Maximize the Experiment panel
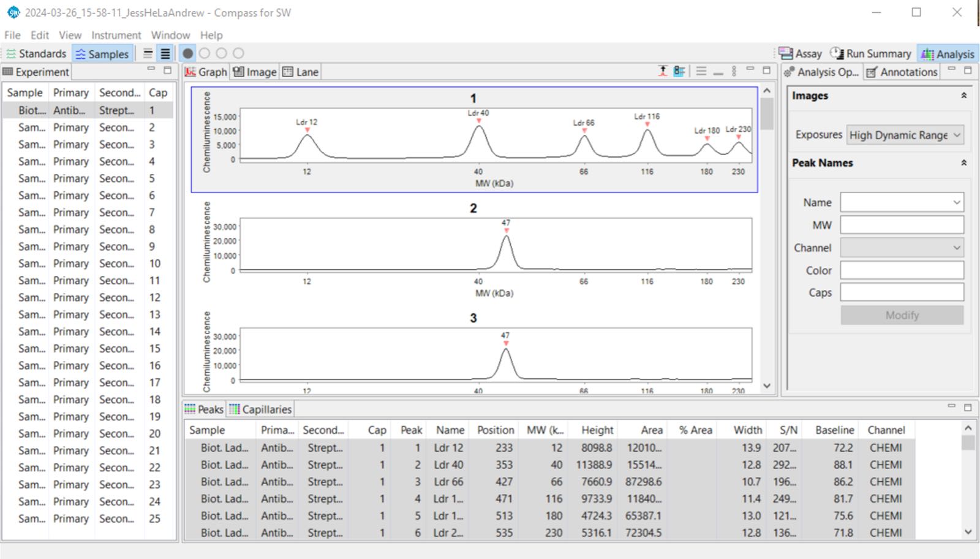The width and height of the screenshot is (980, 559). click(167, 70)
